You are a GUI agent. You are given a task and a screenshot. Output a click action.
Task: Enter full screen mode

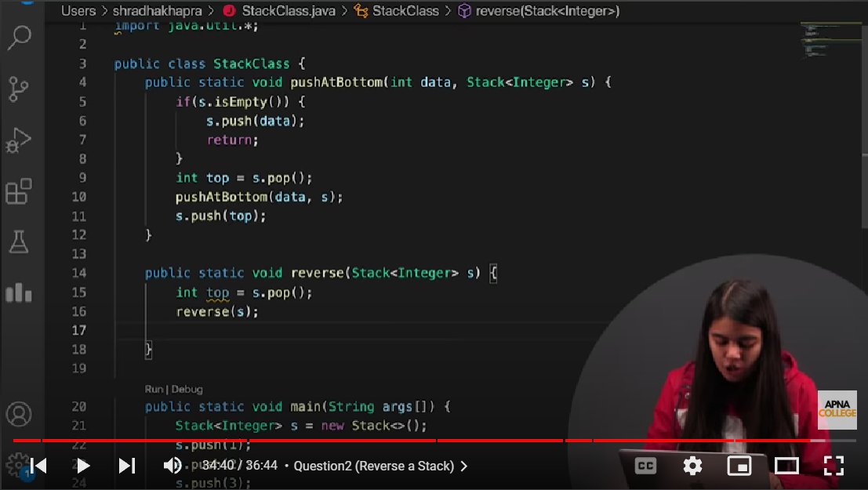(x=833, y=466)
